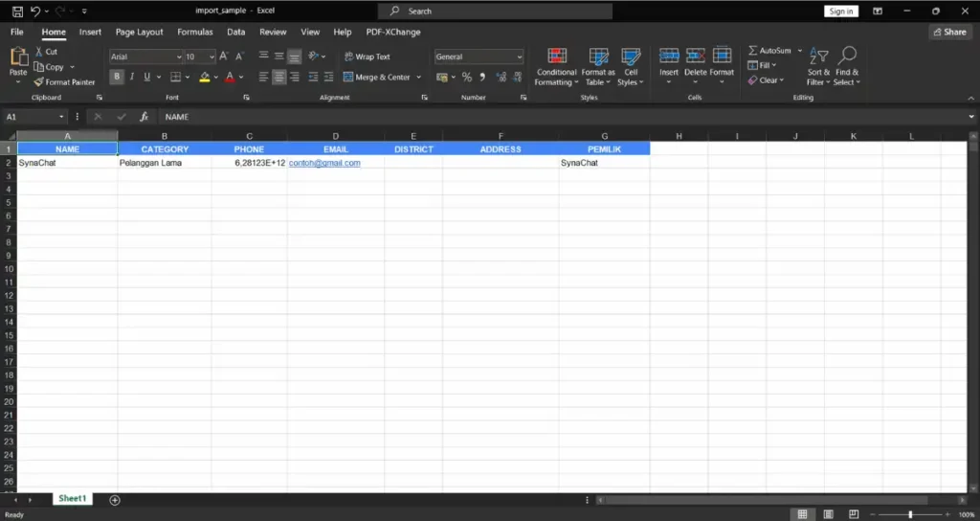The height and width of the screenshot is (521, 980).
Task: Click the formula bar showing NAME
Action: pos(561,117)
